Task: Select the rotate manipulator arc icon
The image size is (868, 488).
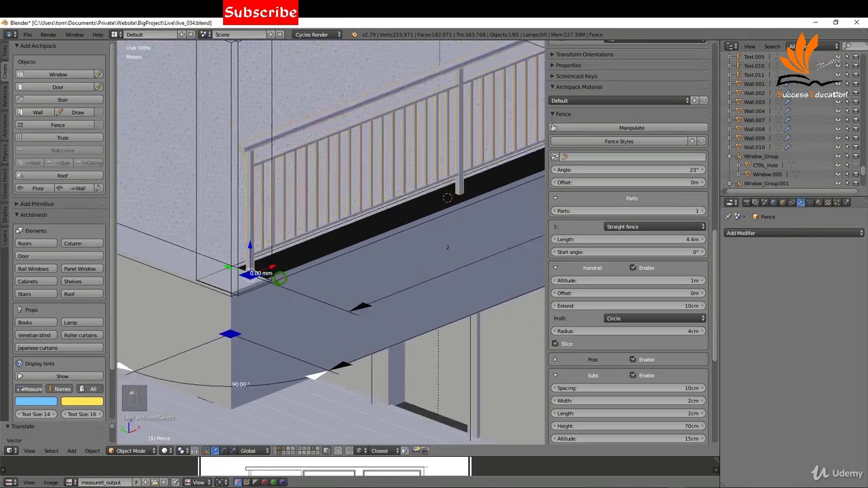Action: point(224,451)
